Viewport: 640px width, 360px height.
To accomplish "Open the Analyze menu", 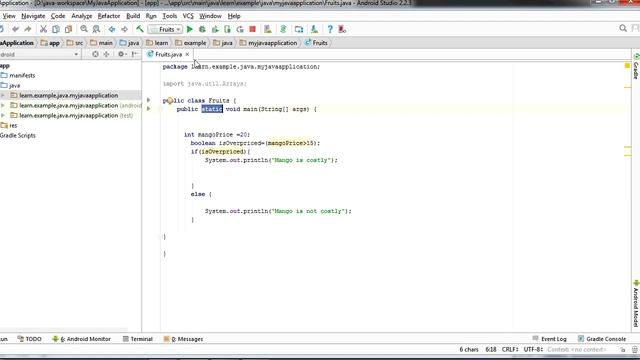I will pyautogui.click(x=82, y=16).
